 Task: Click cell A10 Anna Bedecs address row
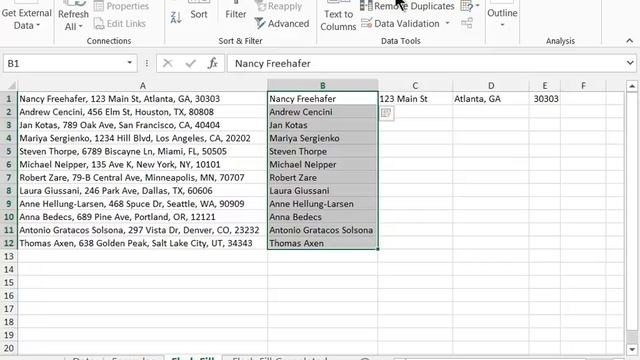pos(142,217)
